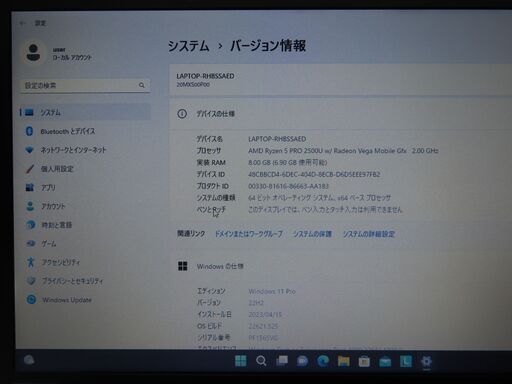Open the Windows Start button on taskbar

pos(241,361)
